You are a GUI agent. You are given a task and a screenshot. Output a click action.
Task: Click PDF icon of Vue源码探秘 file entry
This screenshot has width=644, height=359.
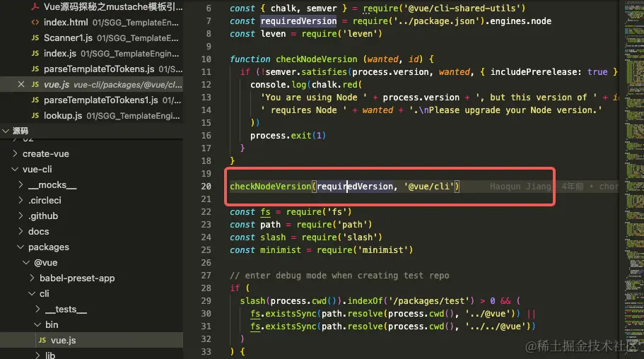click(35, 6)
